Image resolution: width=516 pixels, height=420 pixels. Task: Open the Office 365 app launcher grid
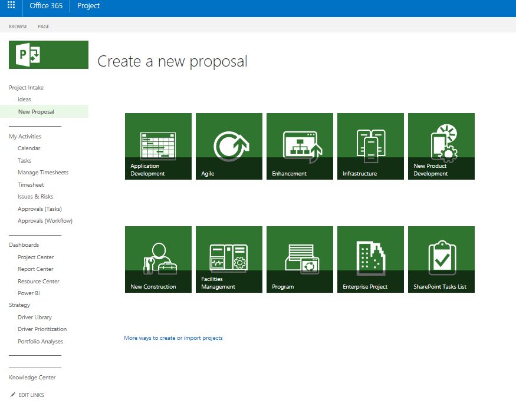[11, 6]
